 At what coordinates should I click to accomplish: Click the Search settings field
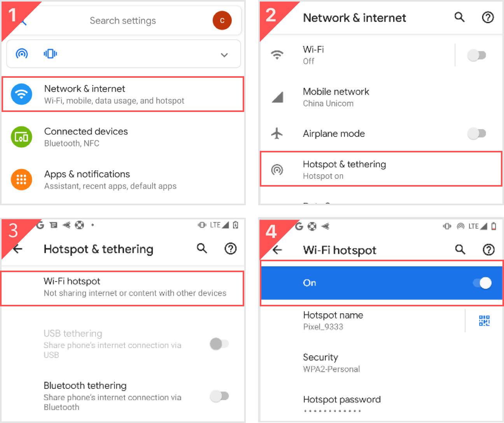pos(123,21)
